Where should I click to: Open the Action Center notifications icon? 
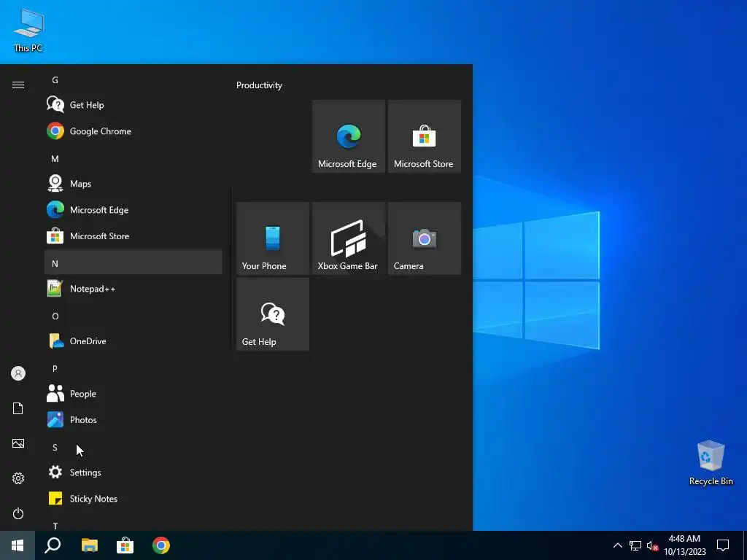(723, 545)
